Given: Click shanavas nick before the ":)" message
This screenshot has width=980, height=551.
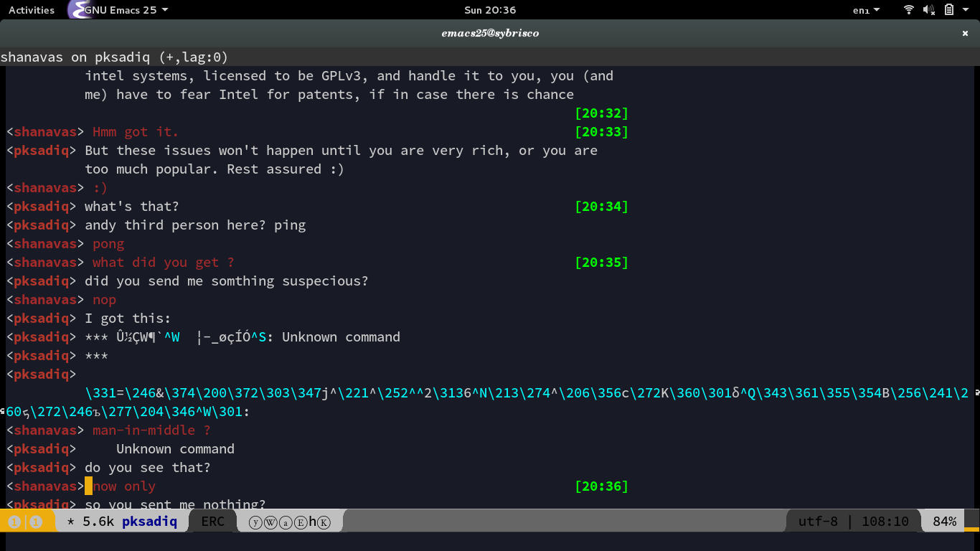Looking at the screenshot, I should 45,187.
